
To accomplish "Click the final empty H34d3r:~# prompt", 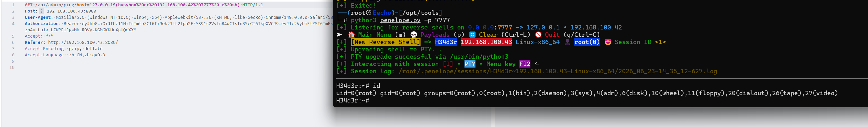I will (x=352, y=100).
